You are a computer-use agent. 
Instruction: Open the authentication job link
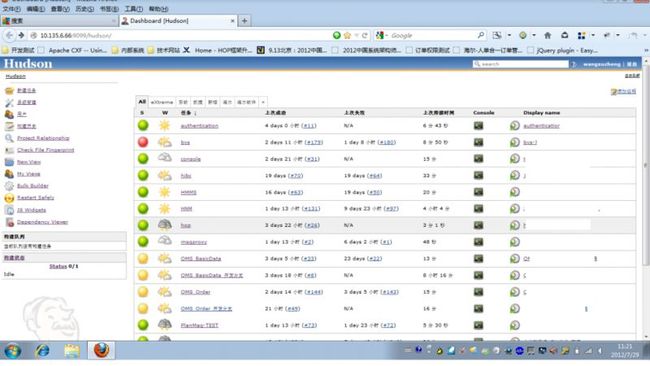coord(199,126)
